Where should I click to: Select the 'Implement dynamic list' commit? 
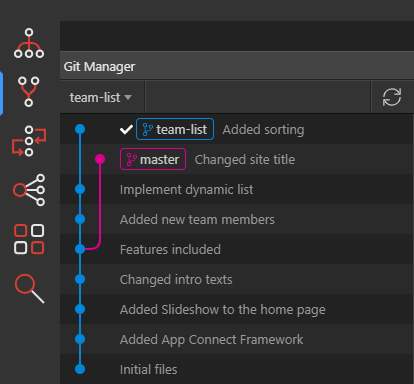(186, 189)
